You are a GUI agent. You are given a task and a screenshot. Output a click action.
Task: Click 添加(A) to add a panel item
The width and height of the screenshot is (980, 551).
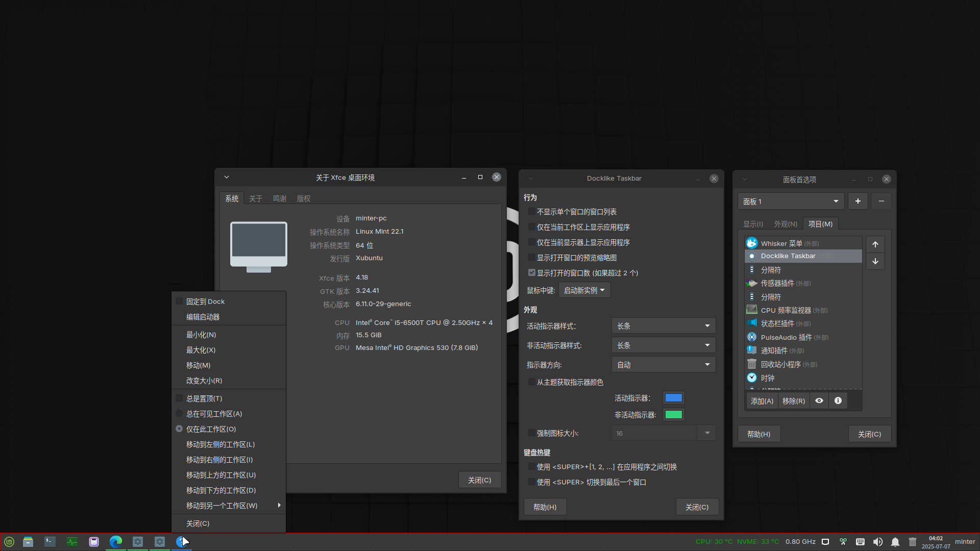coord(762,401)
